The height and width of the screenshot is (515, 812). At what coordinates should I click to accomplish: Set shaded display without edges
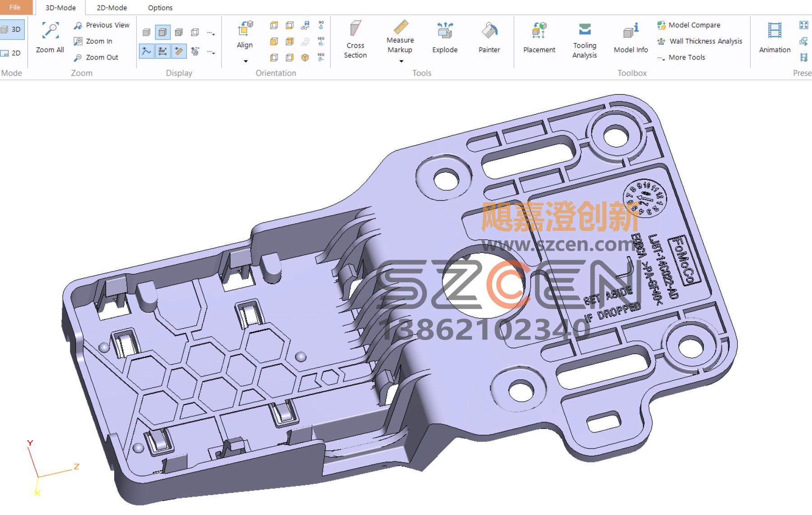[146, 32]
